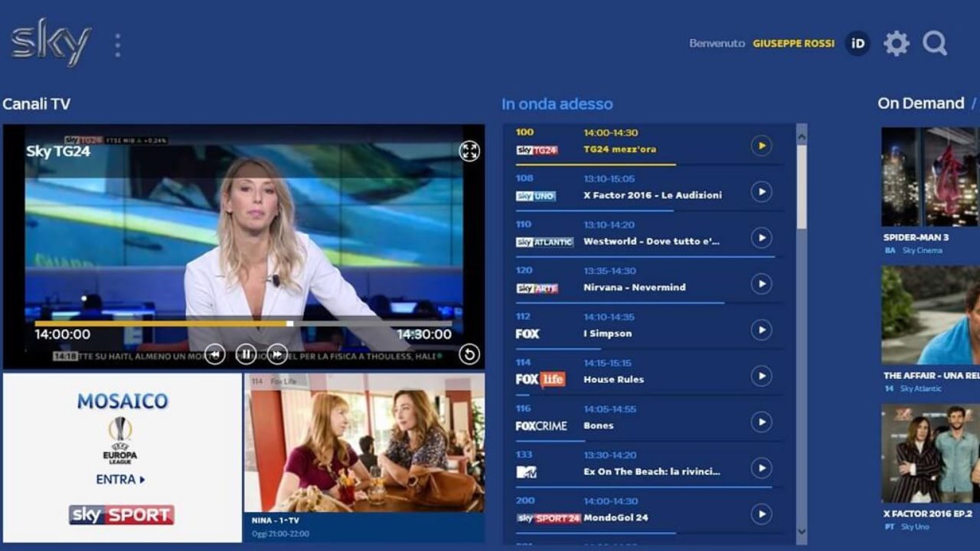Play TG24 mezz'ora on channel 100

click(761, 146)
